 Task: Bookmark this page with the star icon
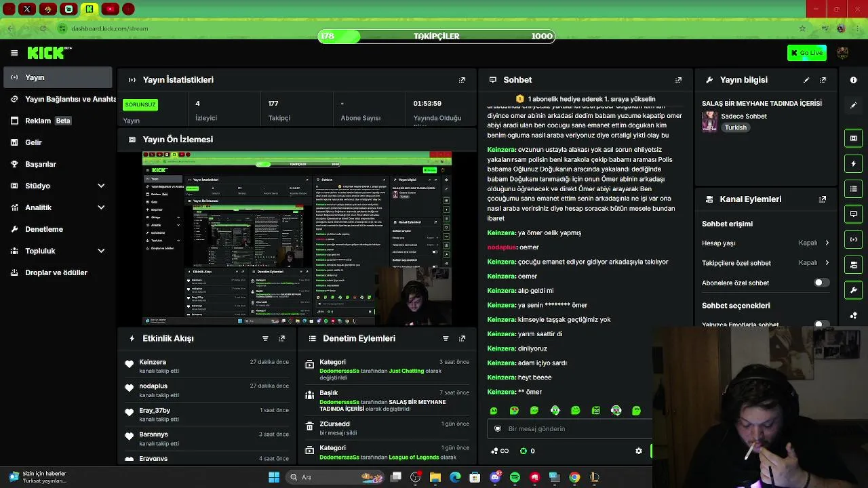pyautogui.click(x=802, y=28)
